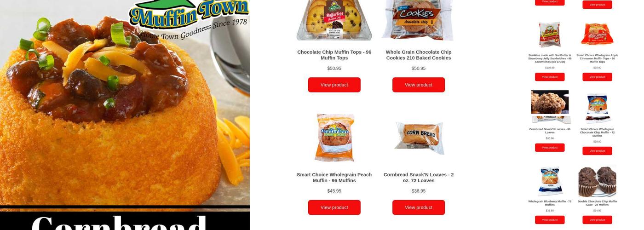Open Cornbread Snack'N Loaves 36 Loaves link
644x230 pixels.
click(x=550, y=131)
